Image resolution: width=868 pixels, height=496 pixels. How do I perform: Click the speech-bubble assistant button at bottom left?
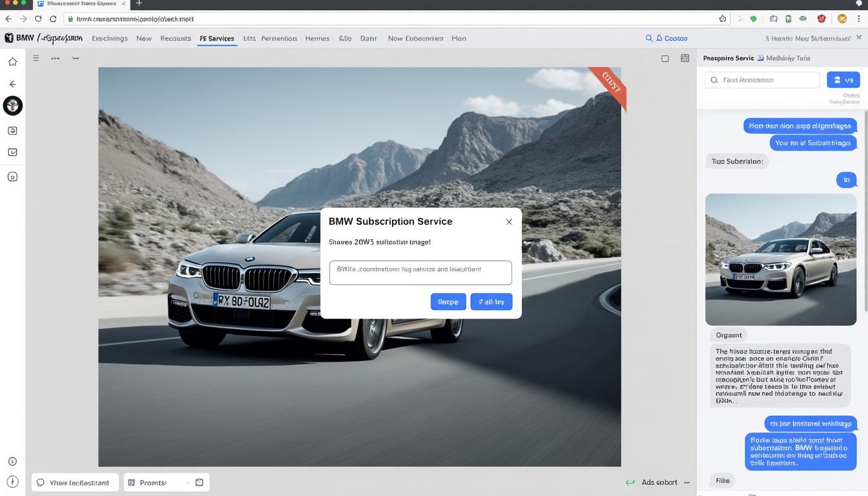point(75,482)
